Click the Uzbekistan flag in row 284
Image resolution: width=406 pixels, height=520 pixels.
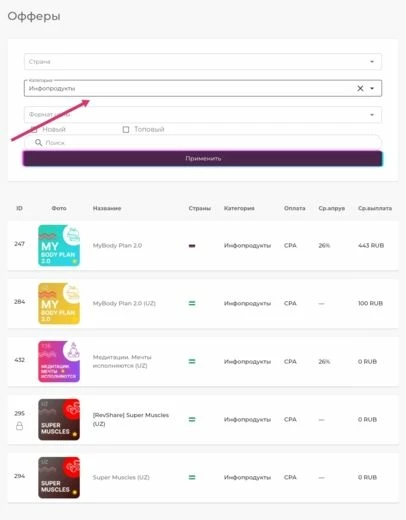192,303
